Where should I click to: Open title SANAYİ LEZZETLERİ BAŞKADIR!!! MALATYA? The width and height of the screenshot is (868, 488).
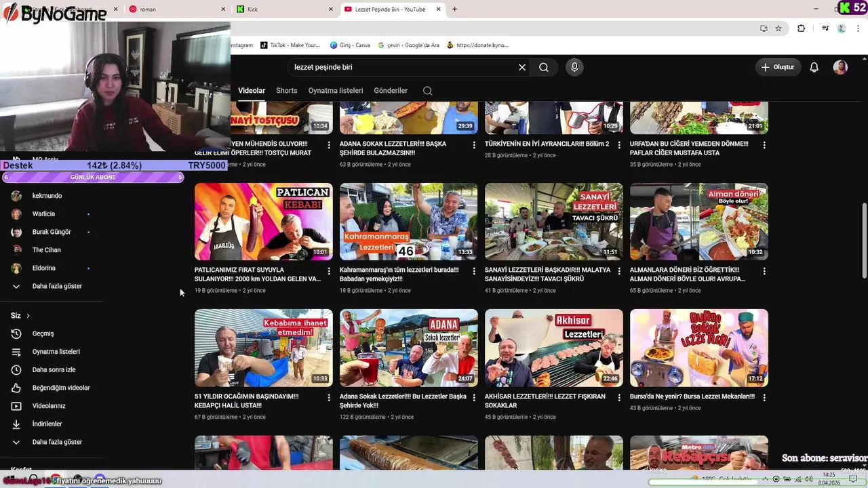547,274
